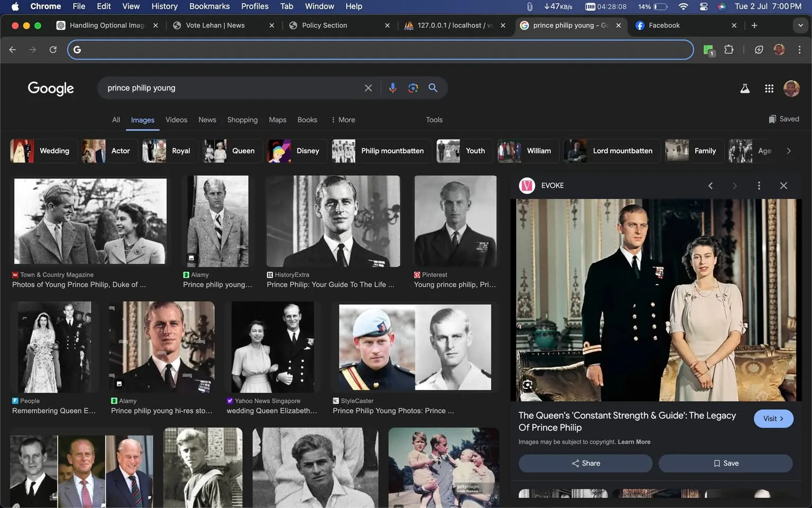Viewport: 812px width, 508px height.
Task: Click the magnifier search submit icon
Action: point(433,88)
